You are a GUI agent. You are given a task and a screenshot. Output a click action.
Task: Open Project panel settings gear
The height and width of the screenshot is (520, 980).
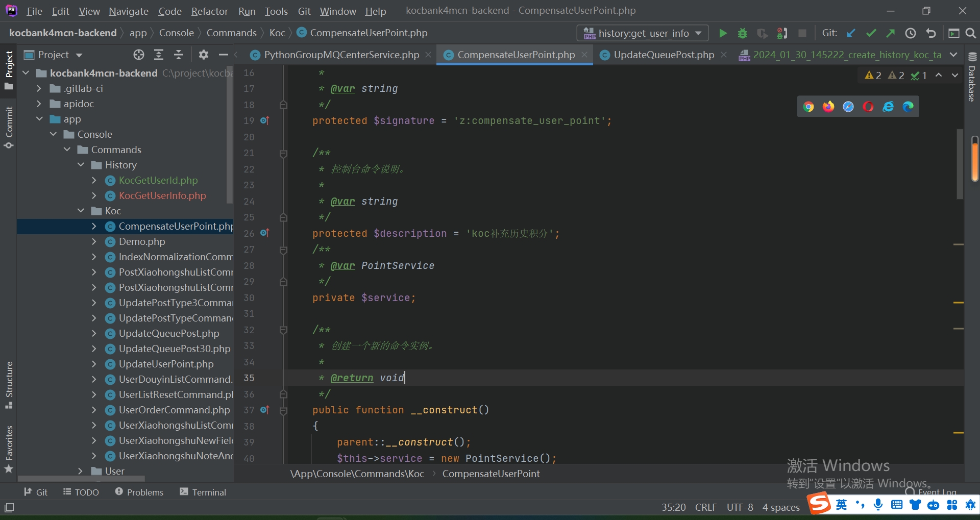[x=204, y=55]
